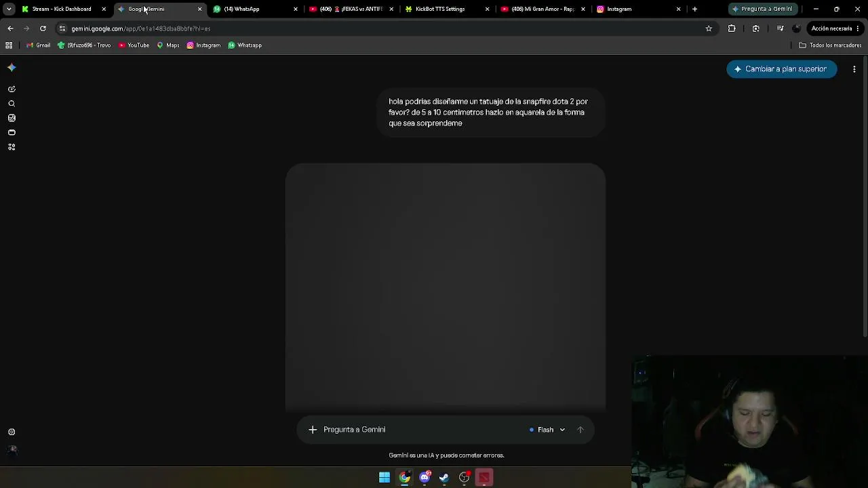Open Steam from the taskbar
The width and height of the screenshot is (868, 488).
[x=444, y=478]
